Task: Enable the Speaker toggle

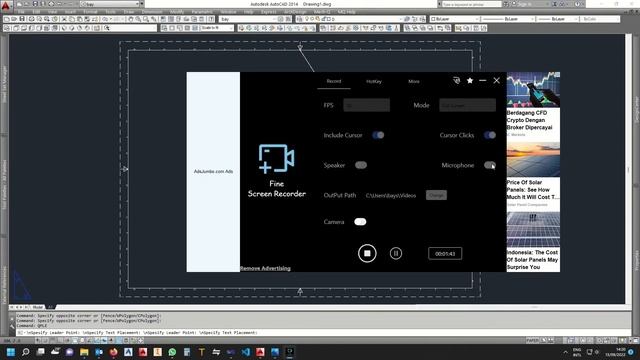Action: coord(361,165)
